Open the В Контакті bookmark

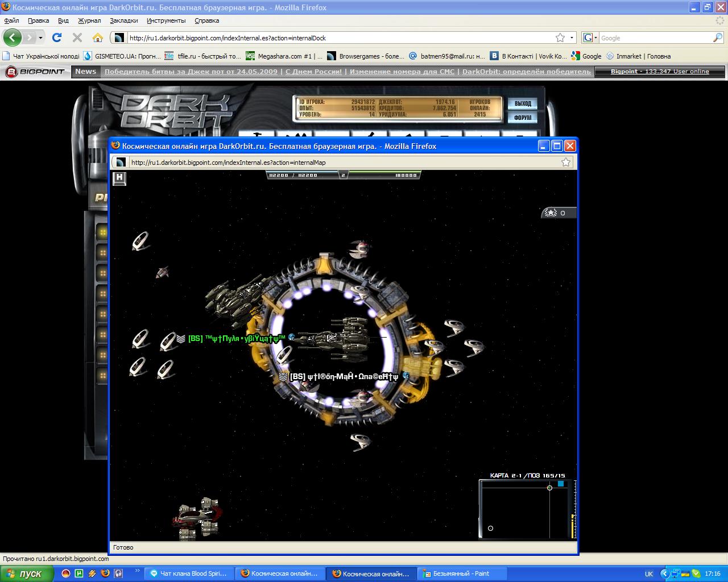click(x=528, y=56)
